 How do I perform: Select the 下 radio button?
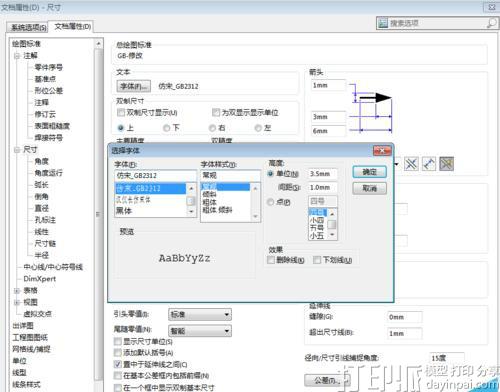(x=166, y=128)
